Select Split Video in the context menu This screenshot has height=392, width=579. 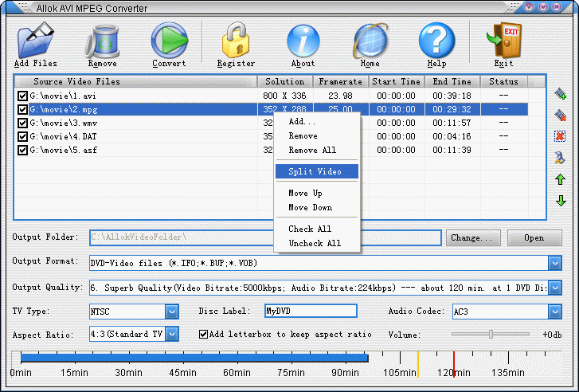click(x=317, y=171)
